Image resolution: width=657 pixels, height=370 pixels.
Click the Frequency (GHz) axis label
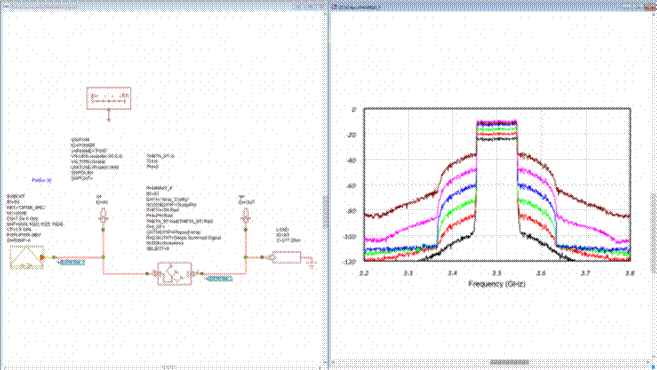pyautogui.click(x=497, y=284)
